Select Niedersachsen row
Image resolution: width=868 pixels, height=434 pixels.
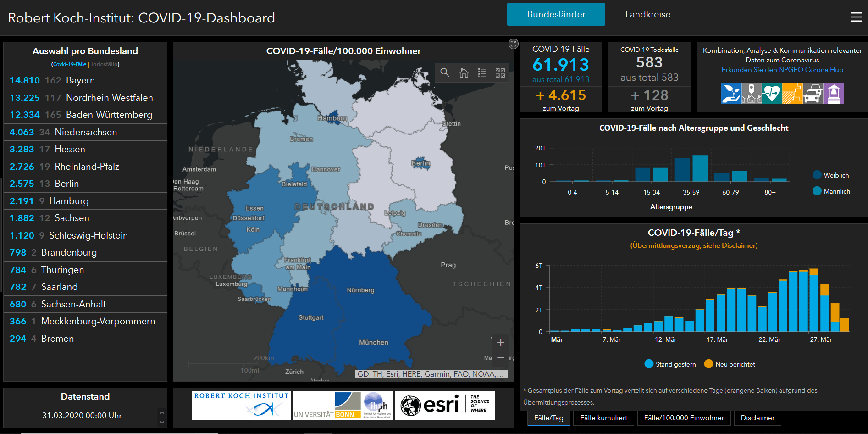85,132
